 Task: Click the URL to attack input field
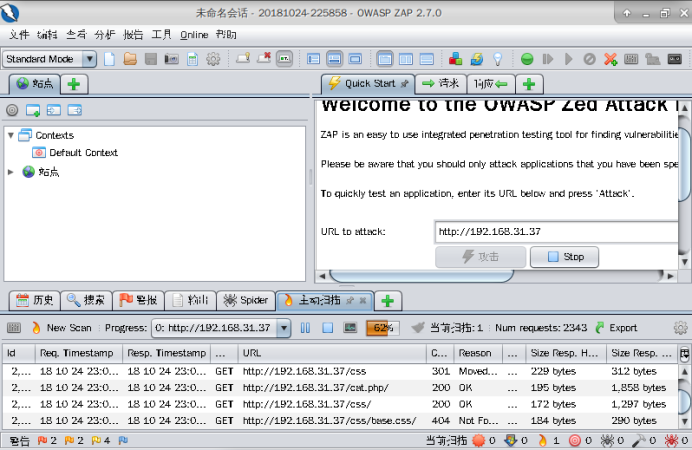556,232
